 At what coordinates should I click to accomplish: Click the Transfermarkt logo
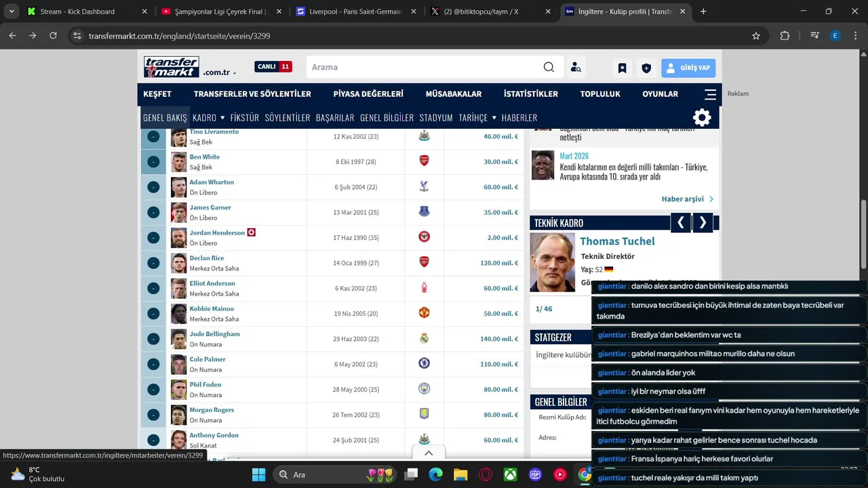point(171,67)
